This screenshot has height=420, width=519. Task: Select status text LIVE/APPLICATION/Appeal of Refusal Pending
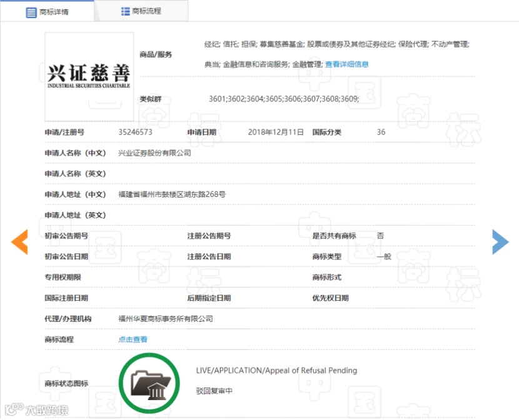(277, 371)
